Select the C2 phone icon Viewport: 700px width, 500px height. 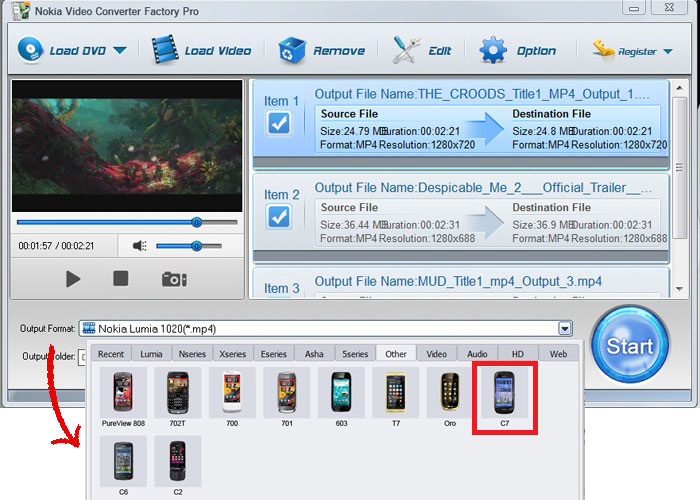(178, 461)
